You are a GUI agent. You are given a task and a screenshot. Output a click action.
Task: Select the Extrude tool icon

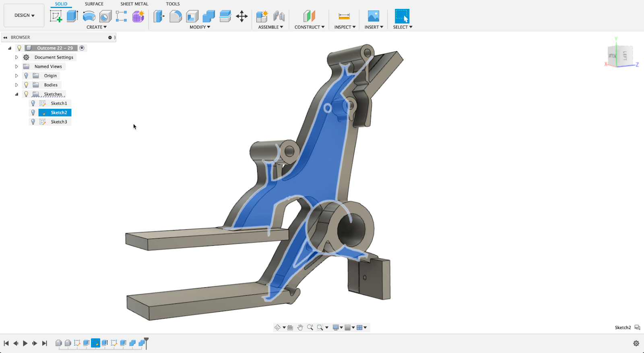[72, 16]
